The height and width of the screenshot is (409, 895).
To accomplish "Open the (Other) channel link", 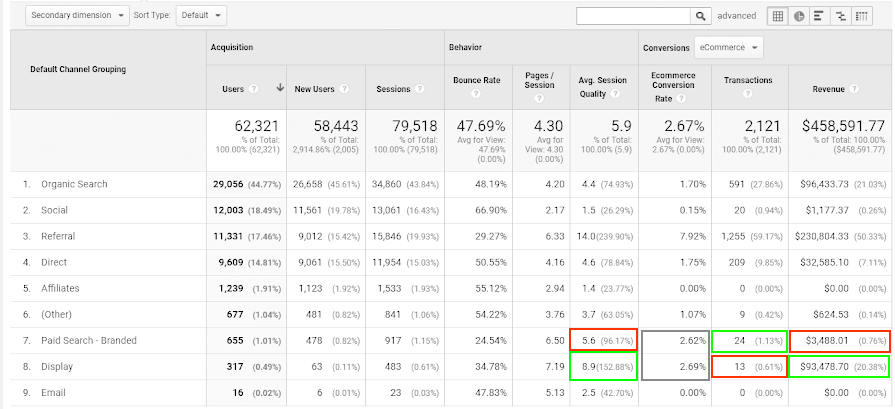I will coord(56,314).
